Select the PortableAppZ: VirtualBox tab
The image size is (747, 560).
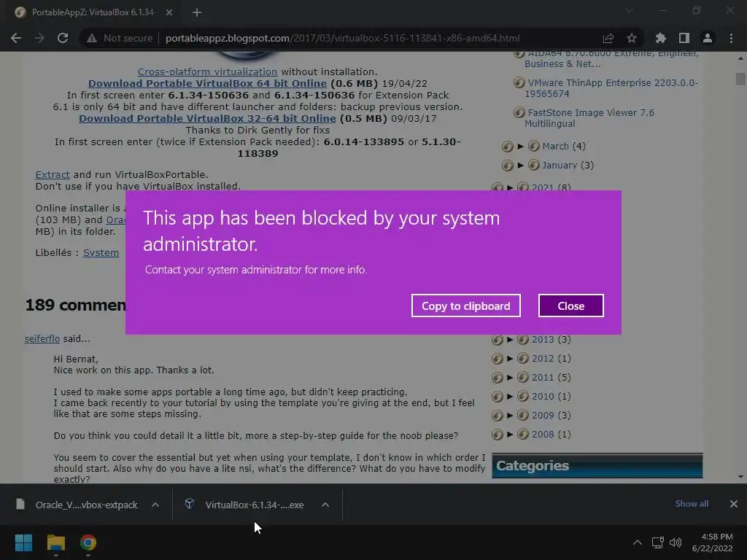(x=93, y=12)
